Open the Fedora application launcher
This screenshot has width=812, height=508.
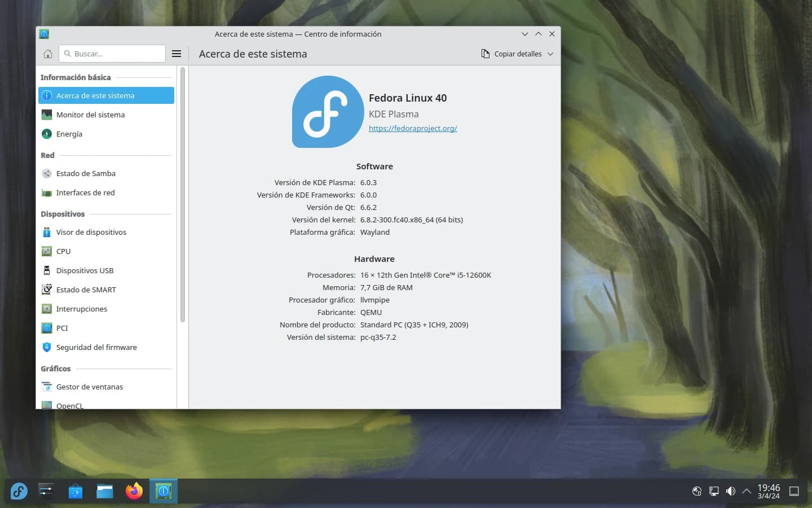pos(19,491)
